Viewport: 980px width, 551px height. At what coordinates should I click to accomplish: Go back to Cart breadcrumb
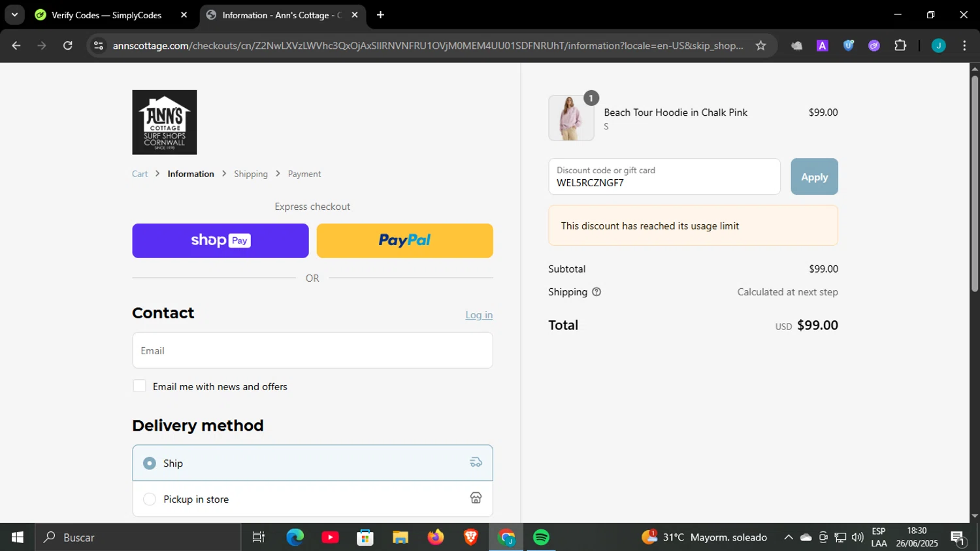point(140,174)
